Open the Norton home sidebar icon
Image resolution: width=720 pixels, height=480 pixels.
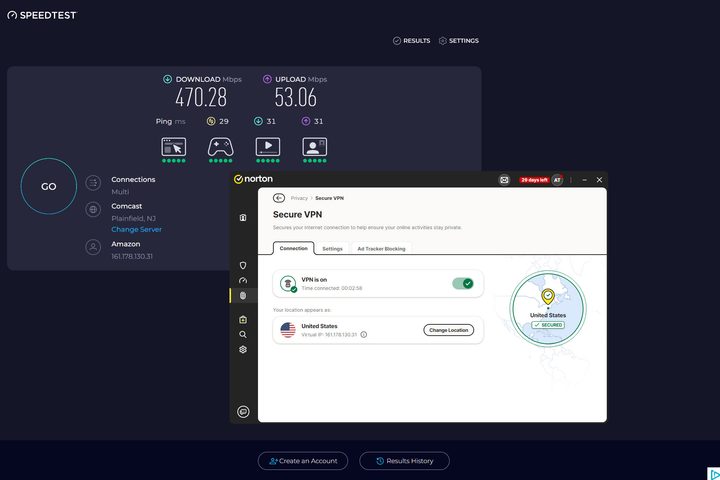point(243,218)
